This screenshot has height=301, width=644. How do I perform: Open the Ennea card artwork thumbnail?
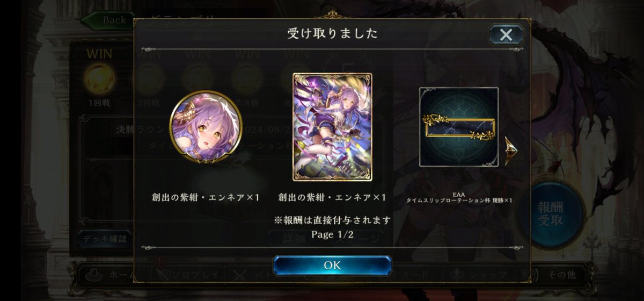click(332, 127)
